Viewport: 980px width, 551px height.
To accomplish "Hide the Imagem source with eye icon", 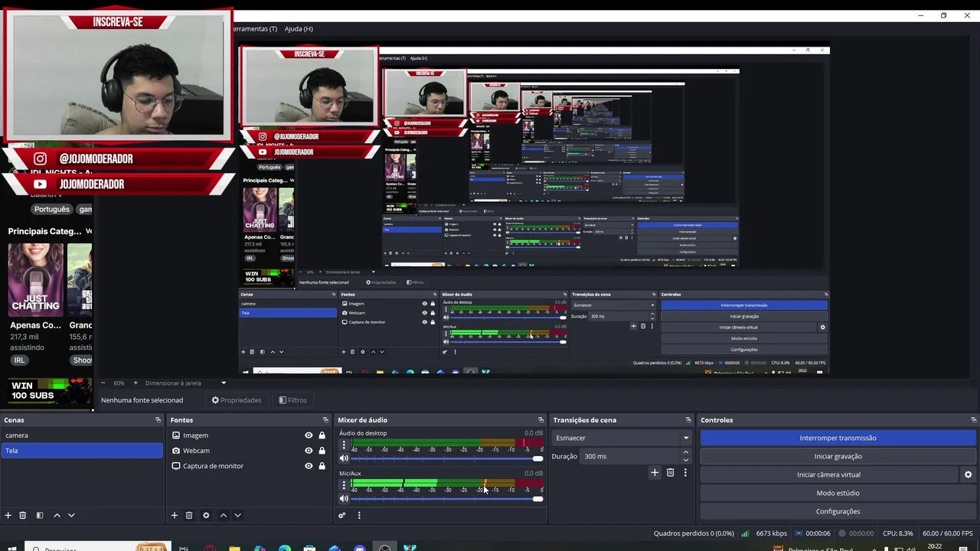I will pos(309,435).
